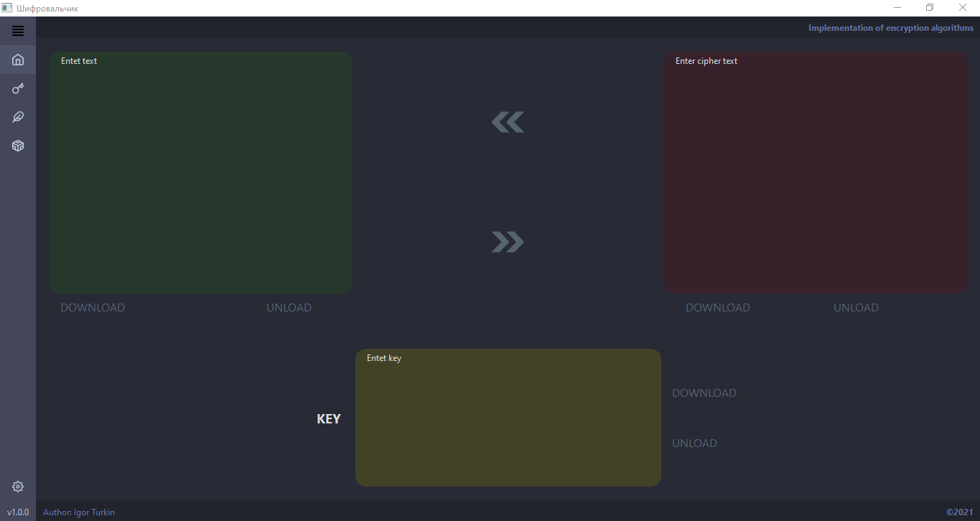
Task: Click DOWNLOAD under the plain text area
Action: (92, 307)
